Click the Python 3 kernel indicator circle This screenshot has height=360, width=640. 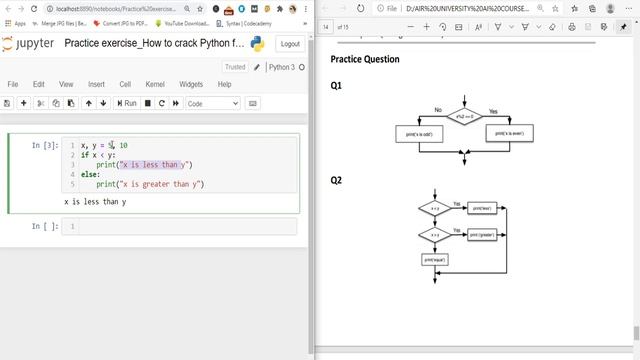302,67
